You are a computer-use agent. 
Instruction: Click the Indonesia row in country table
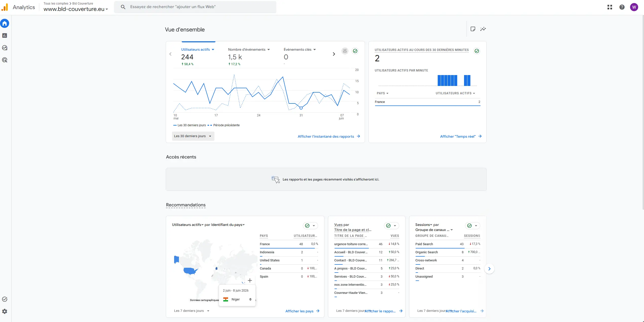(289, 252)
